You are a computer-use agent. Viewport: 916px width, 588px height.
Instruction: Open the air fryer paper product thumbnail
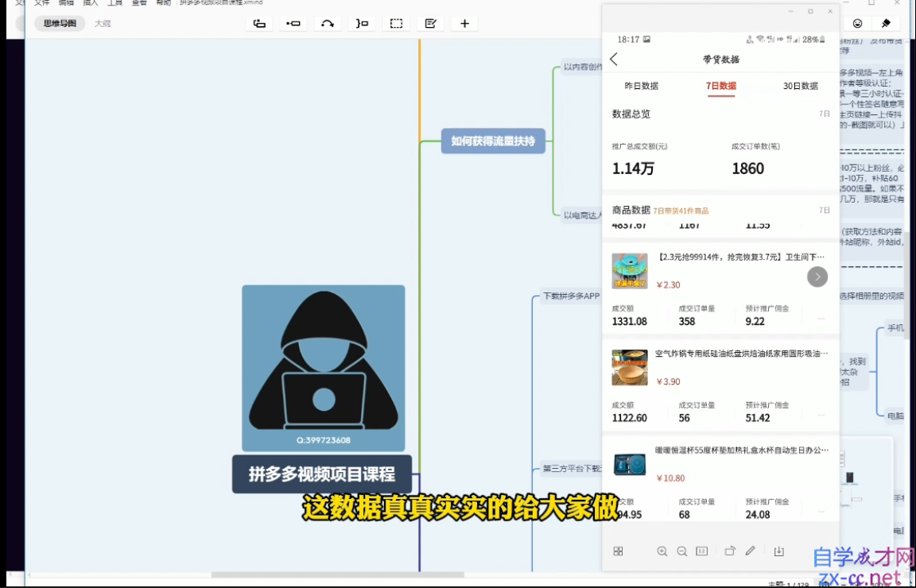[x=630, y=368]
